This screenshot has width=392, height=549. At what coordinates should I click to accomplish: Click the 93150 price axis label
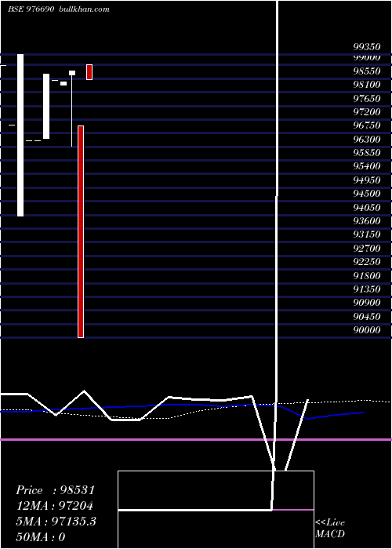366,235
